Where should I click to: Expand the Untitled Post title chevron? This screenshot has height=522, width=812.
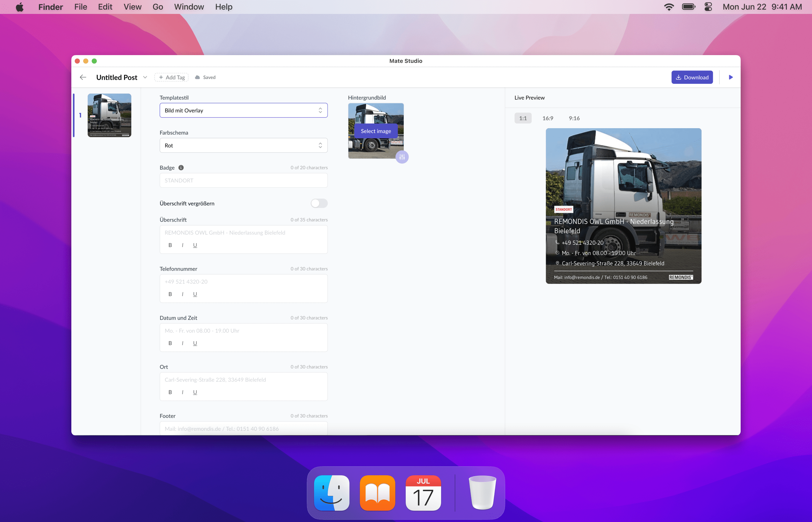(x=145, y=77)
